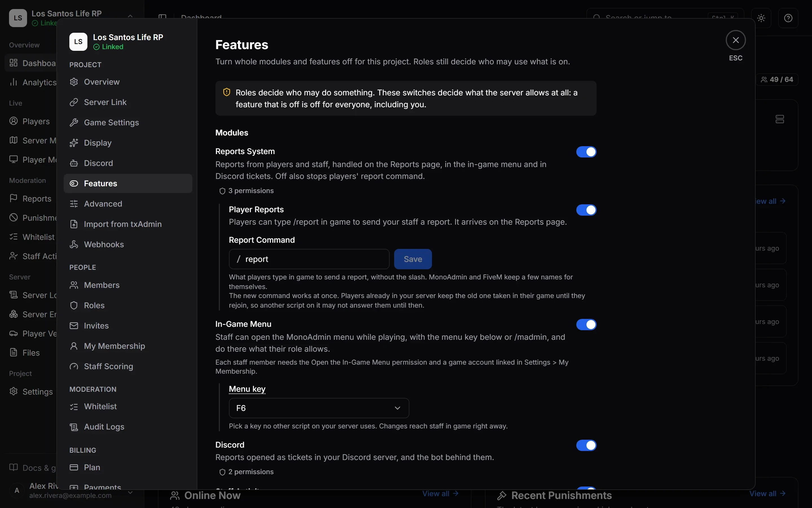Screen dimensions: 812x508
Task: Click the sun theme toggle icon
Action: click(x=761, y=18)
